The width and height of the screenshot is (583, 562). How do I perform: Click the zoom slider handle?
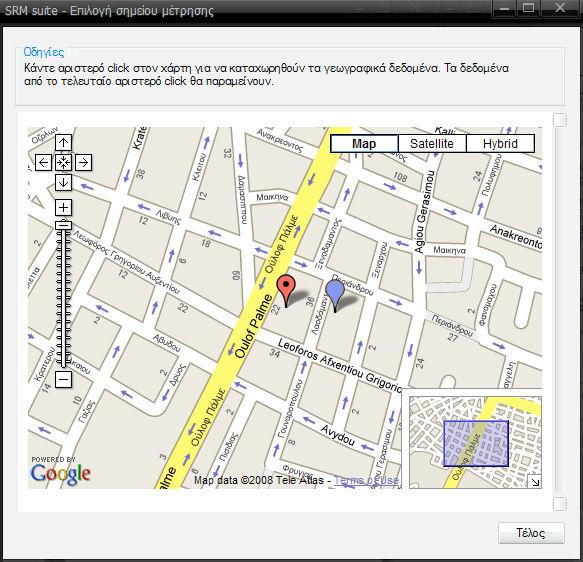pos(64,225)
